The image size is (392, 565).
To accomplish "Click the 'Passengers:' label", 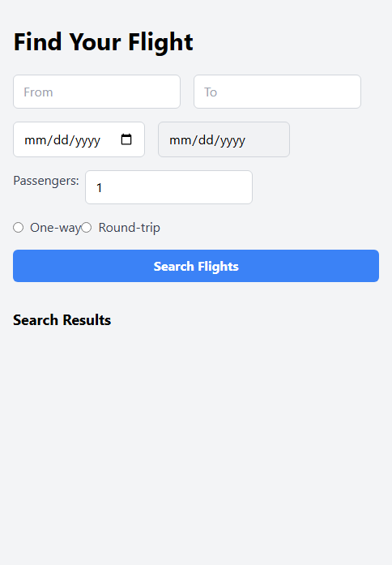I will click(46, 181).
